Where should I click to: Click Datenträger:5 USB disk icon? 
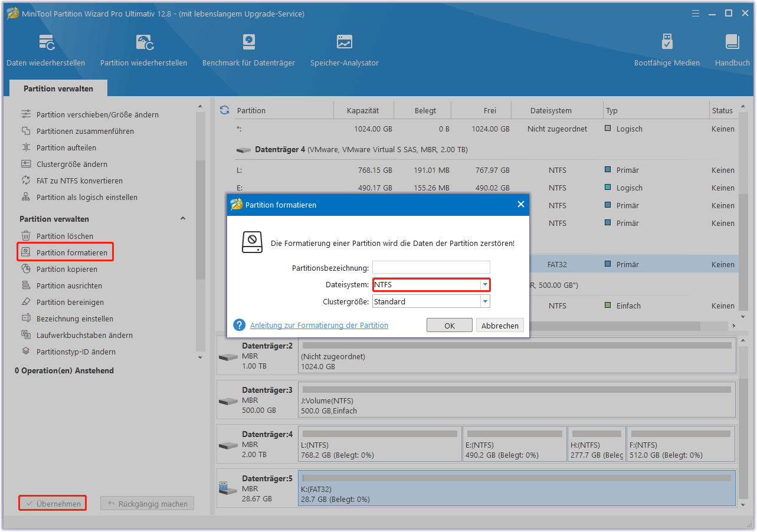point(227,488)
